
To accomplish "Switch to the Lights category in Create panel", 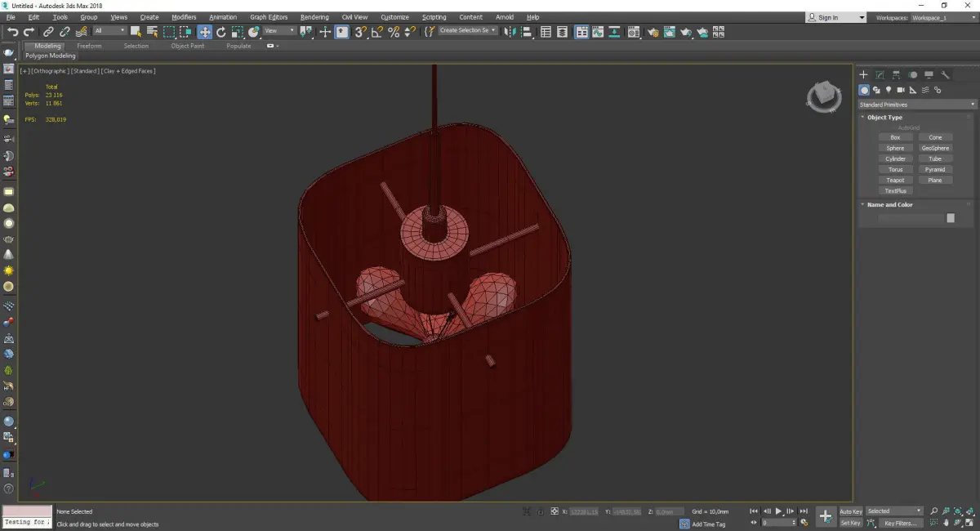I will point(889,90).
